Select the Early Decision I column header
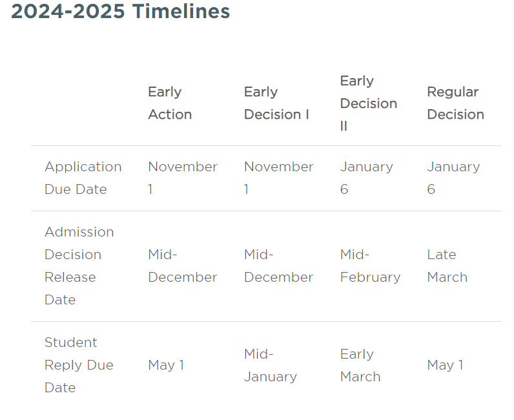 point(276,103)
